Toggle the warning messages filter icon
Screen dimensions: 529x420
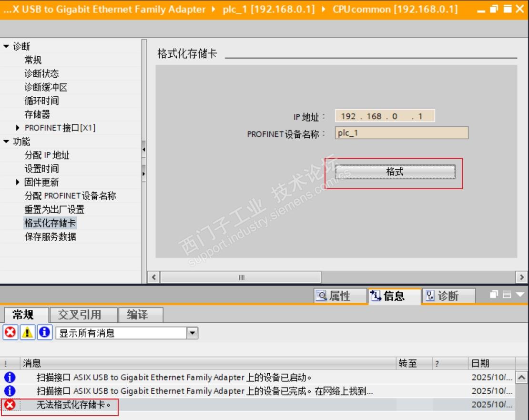click(28, 332)
